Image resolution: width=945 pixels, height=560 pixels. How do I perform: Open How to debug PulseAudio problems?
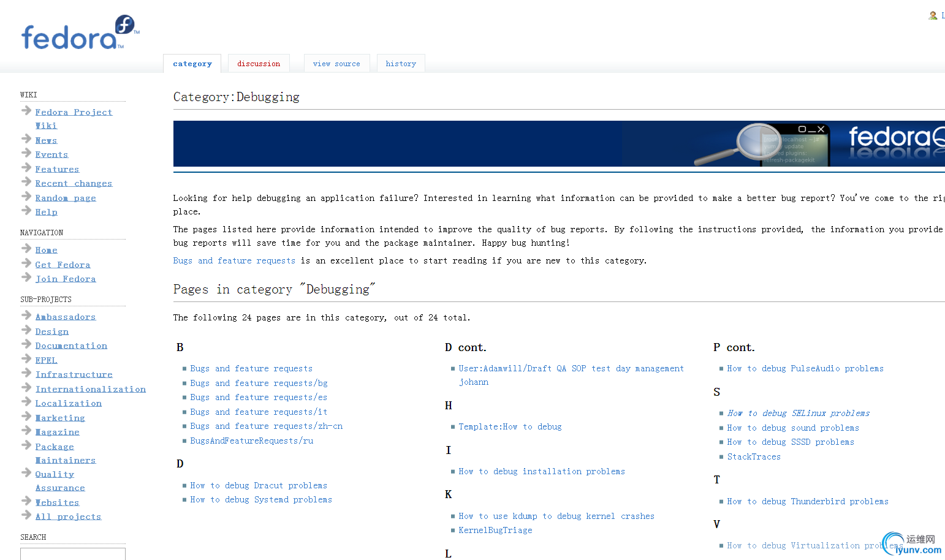click(x=805, y=368)
